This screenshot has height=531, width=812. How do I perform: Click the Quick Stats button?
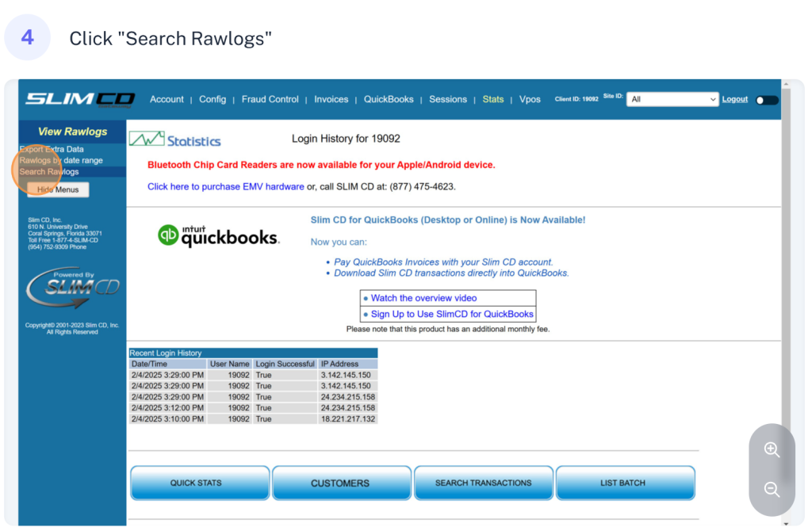196,483
